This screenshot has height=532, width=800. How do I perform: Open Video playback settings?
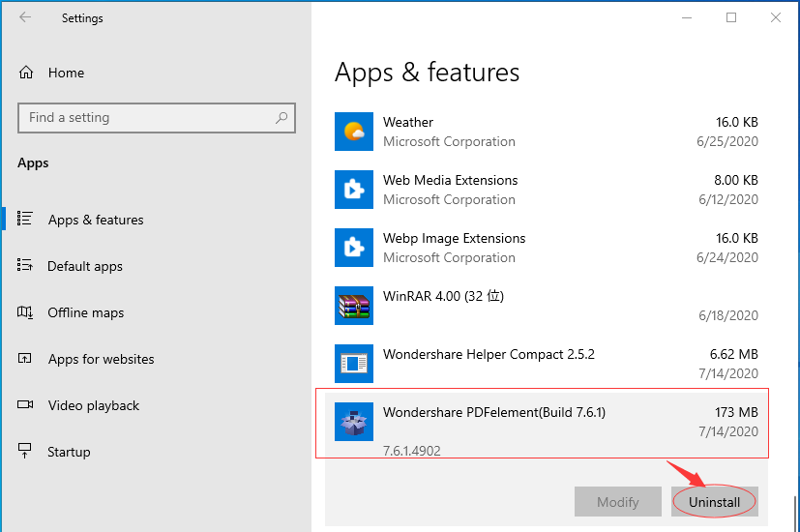(x=94, y=405)
